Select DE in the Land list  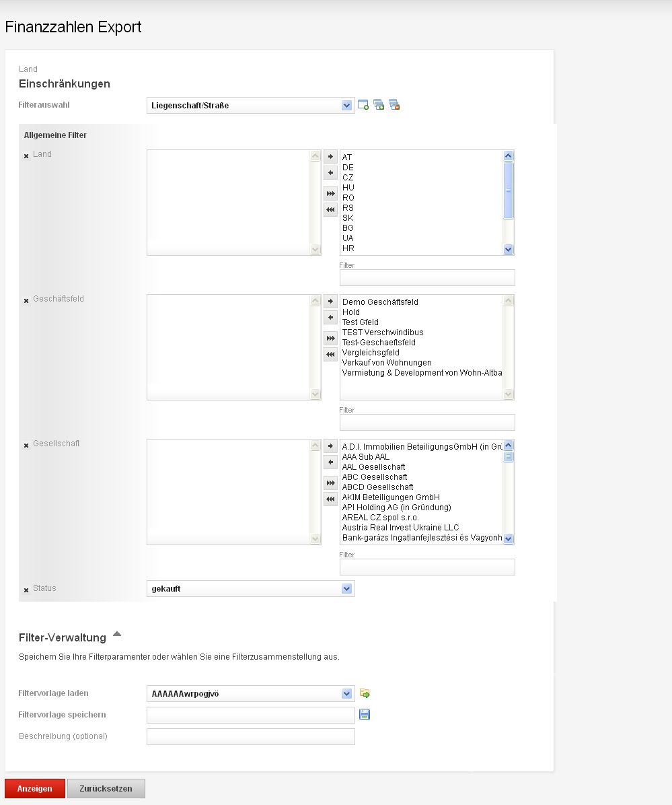(348, 168)
